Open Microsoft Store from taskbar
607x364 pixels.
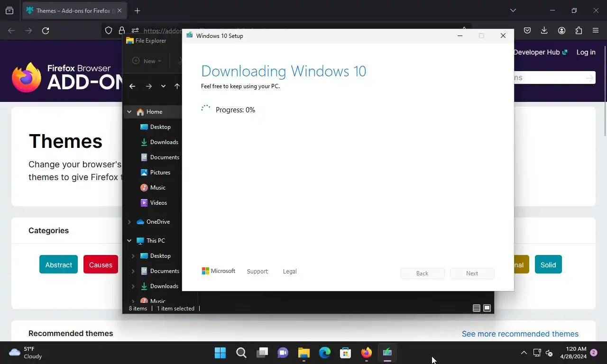[x=345, y=353]
